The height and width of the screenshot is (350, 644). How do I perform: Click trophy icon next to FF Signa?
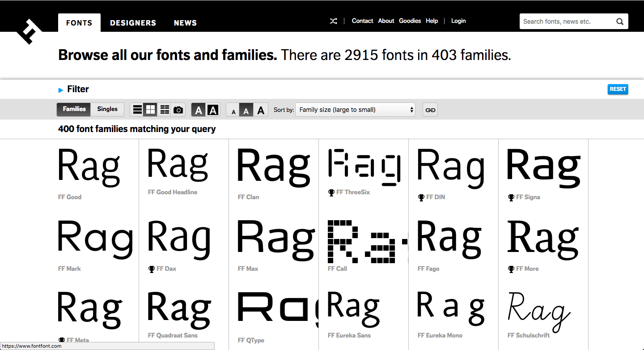pos(511,197)
